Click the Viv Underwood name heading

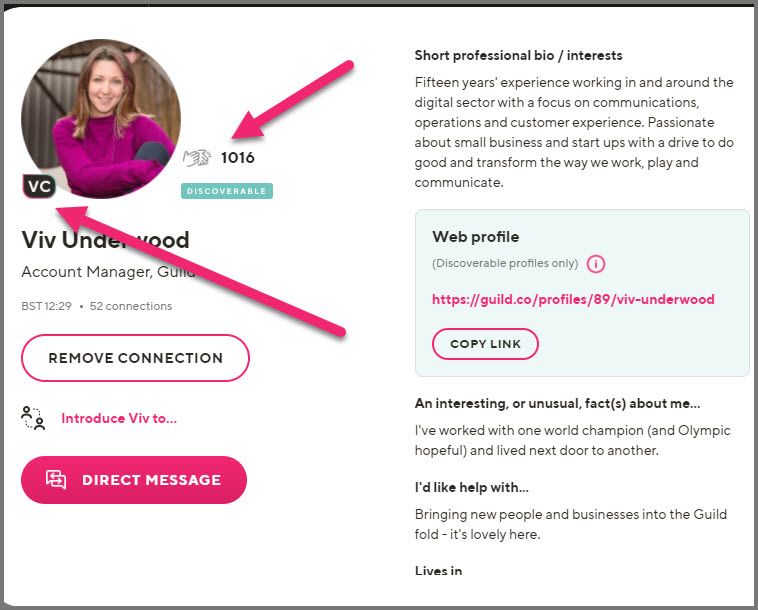tap(105, 240)
